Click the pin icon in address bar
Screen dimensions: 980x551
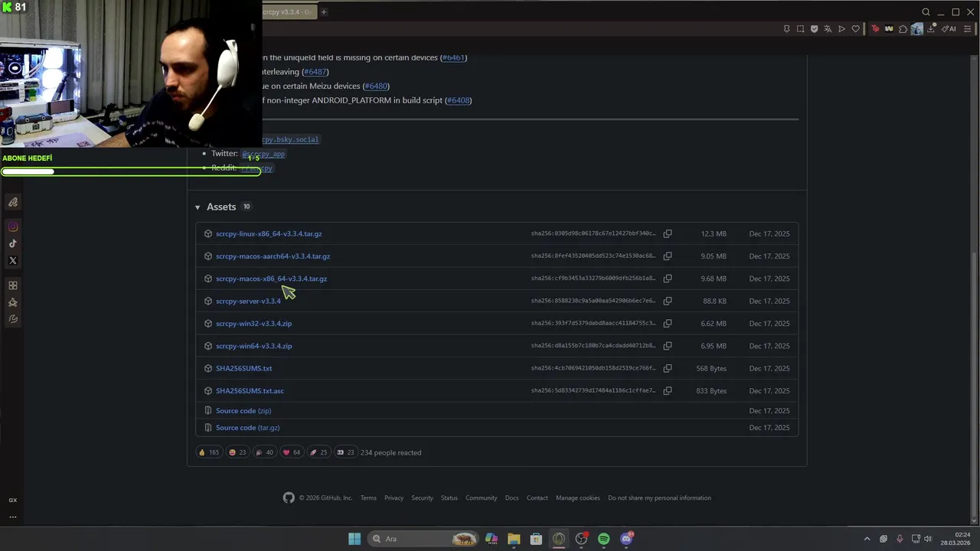786,29
